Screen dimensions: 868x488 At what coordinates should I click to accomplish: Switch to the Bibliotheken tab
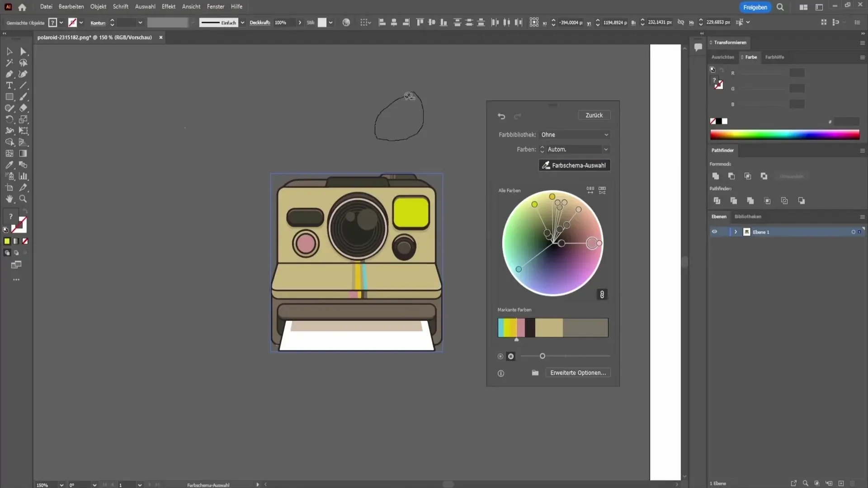(748, 216)
